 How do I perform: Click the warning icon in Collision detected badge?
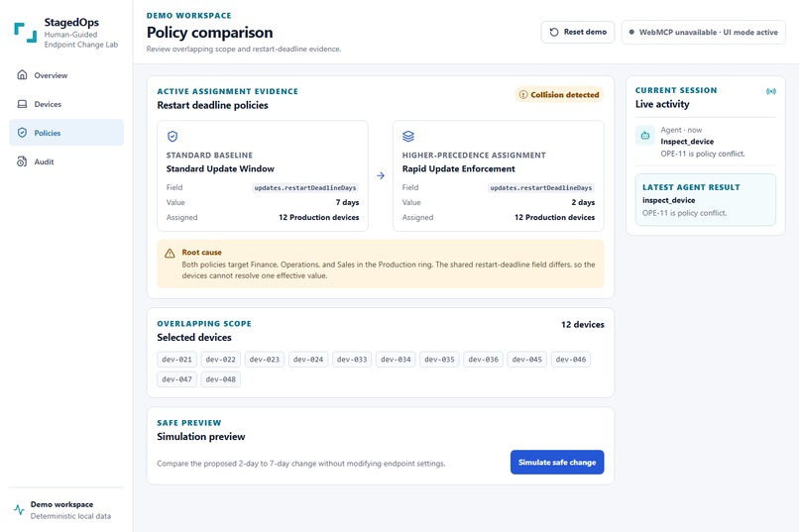pos(522,95)
